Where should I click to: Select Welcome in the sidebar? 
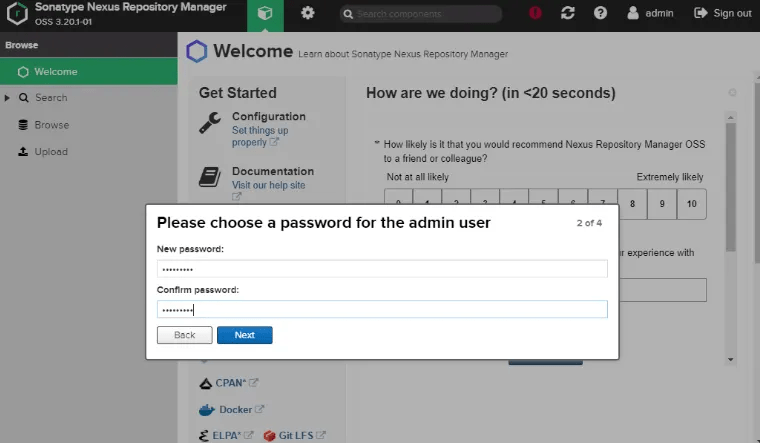(55, 72)
